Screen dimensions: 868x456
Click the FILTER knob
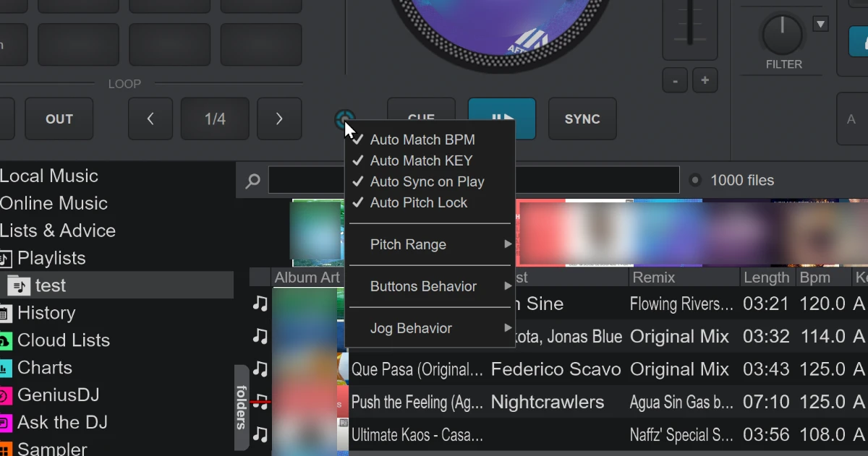(783, 34)
